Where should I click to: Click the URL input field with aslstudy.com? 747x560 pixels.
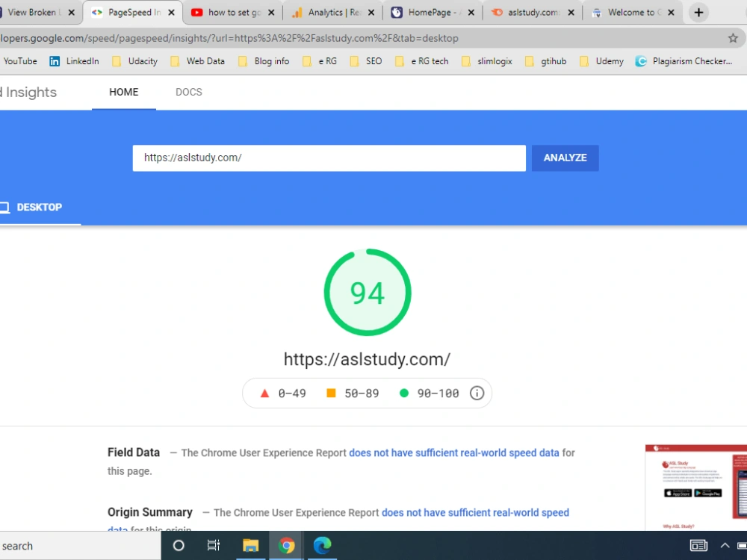click(329, 158)
